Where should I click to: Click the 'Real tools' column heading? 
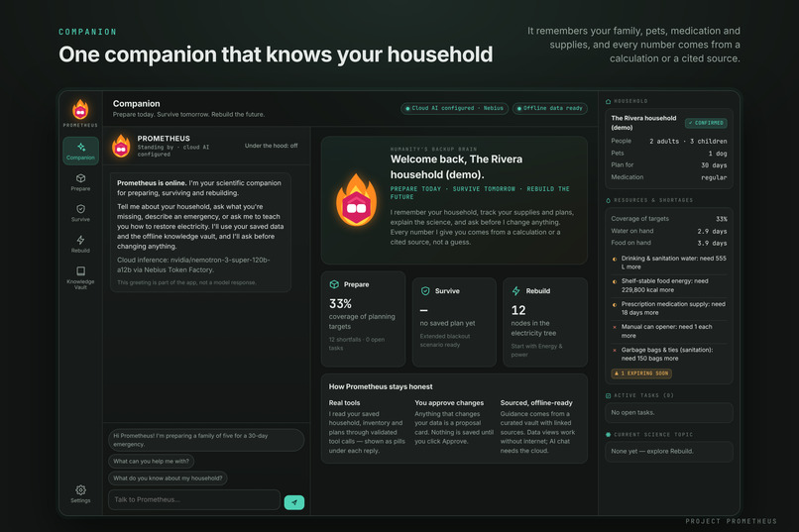pos(344,402)
